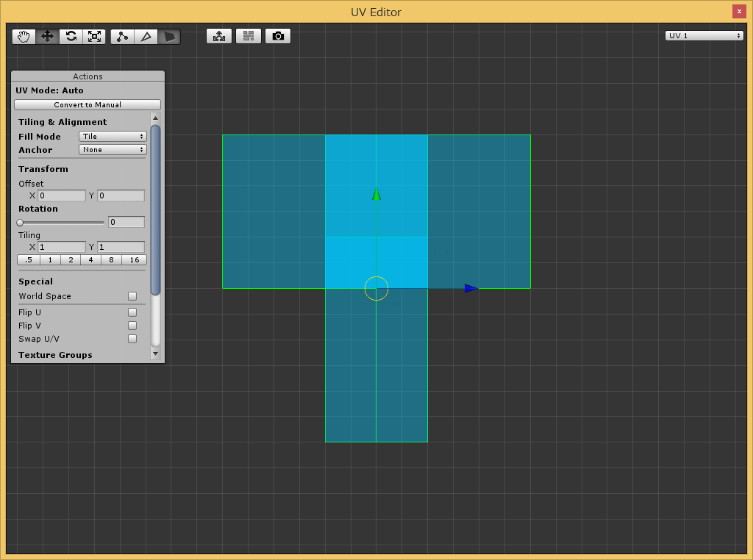The image size is (753, 560).
Task: Click the in-scene handles toggle icon
Action: [219, 36]
